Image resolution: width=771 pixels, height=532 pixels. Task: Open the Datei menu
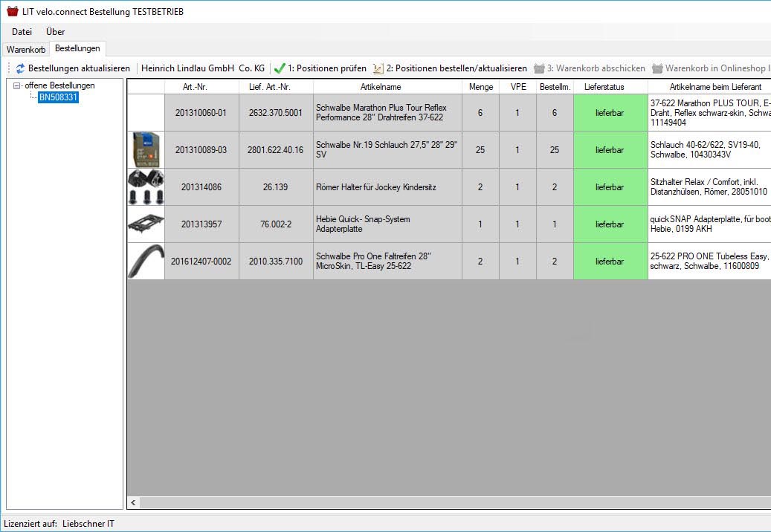tap(22, 32)
